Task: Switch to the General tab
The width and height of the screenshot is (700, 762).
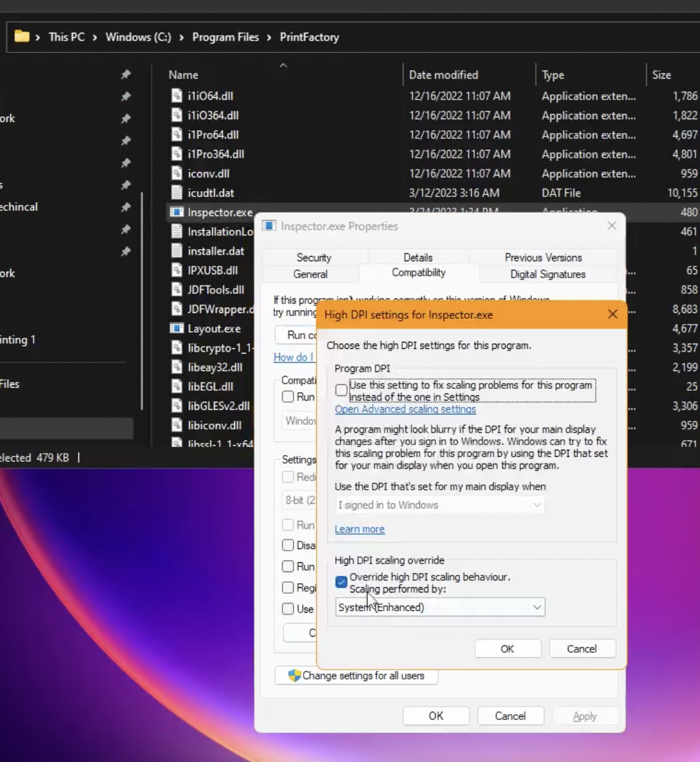Action: pyautogui.click(x=310, y=274)
